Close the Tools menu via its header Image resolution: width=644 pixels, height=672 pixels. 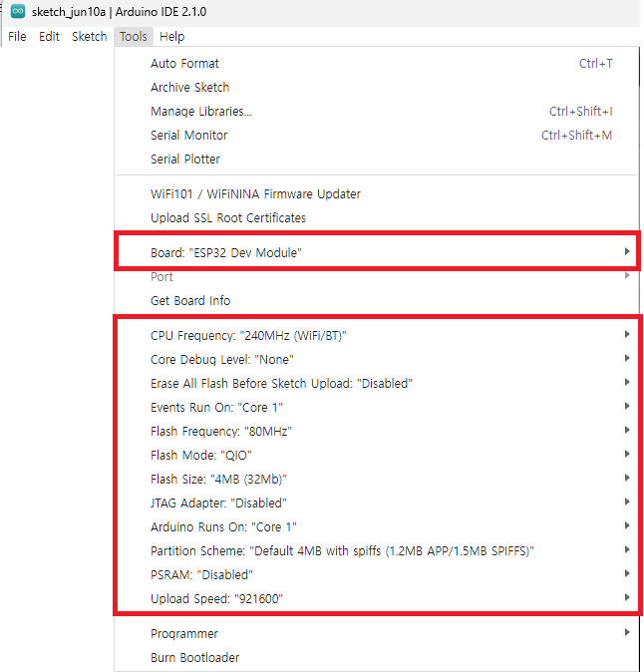[134, 37]
